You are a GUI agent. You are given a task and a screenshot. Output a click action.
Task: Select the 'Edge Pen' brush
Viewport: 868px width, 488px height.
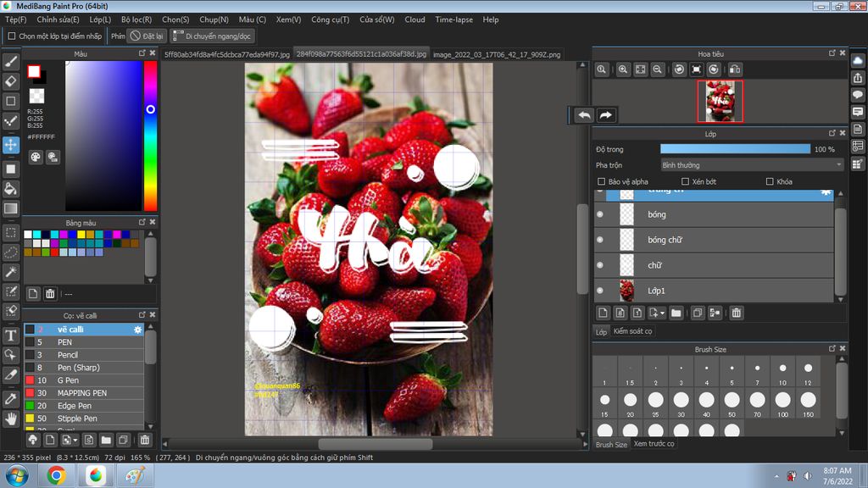[x=84, y=406]
